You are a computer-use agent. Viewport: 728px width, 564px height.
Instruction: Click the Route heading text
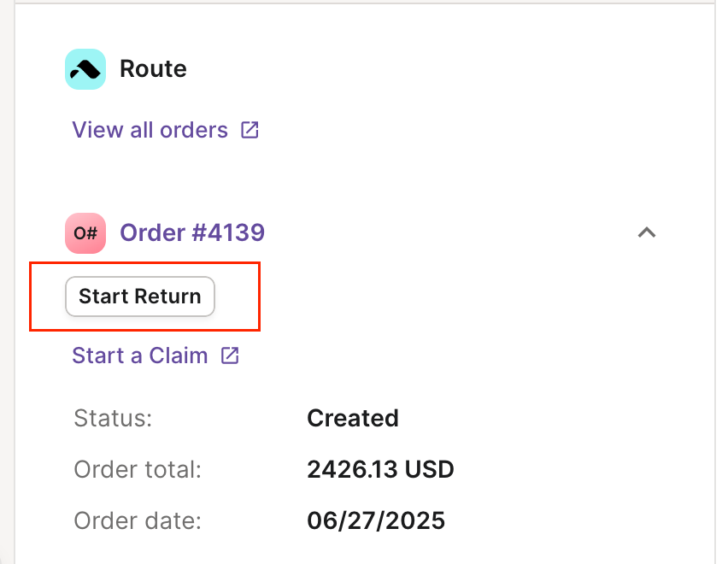(153, 68)
